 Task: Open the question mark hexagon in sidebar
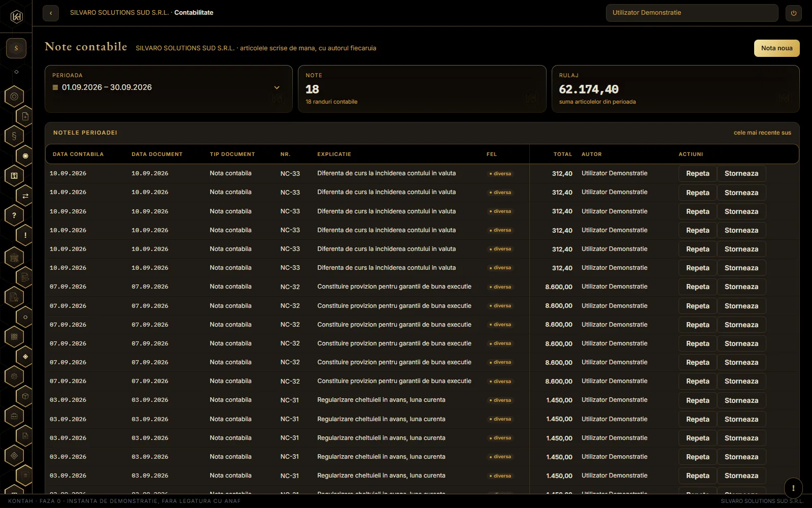tap(14, 215)
